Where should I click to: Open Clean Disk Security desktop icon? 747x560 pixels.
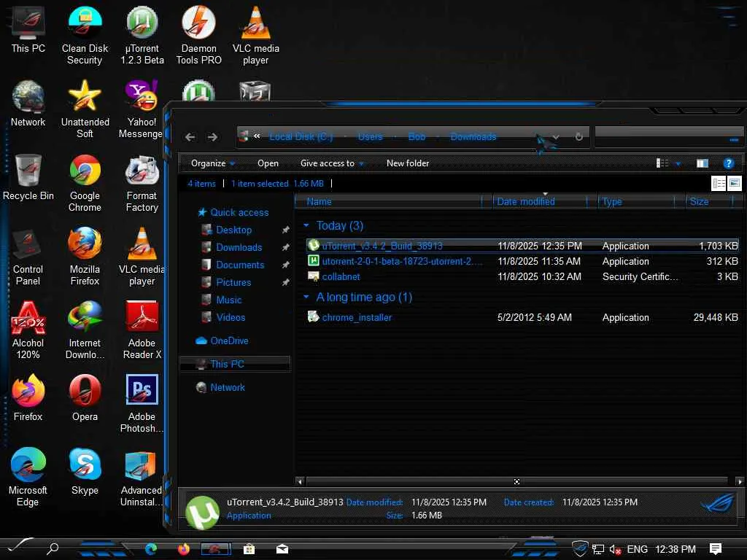point(85,36)
